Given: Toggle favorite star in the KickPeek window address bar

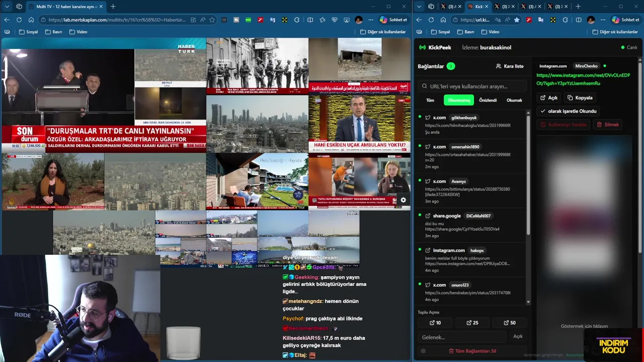Looking at the screenshot, I should click(516, 20).
